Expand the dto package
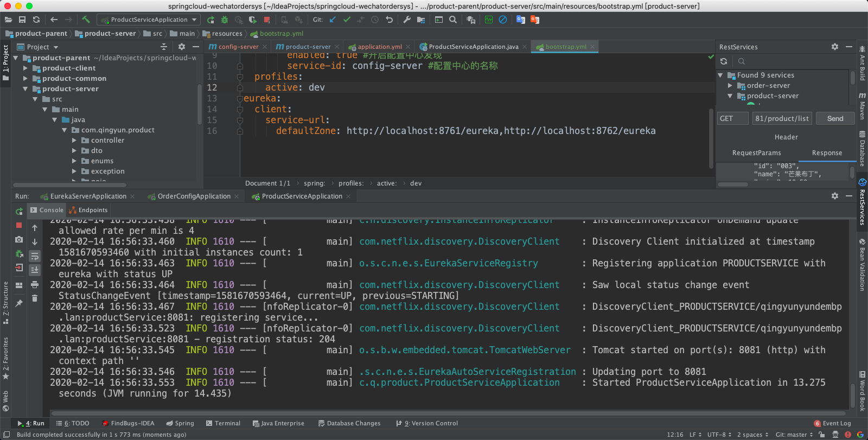This screenshot has height=440, width=868. [74, 151]
